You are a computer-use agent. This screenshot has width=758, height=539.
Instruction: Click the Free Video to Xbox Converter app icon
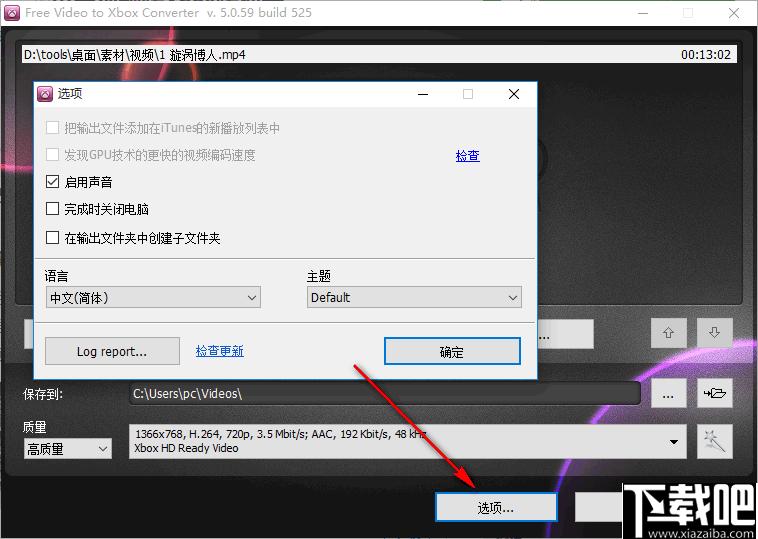11,13
